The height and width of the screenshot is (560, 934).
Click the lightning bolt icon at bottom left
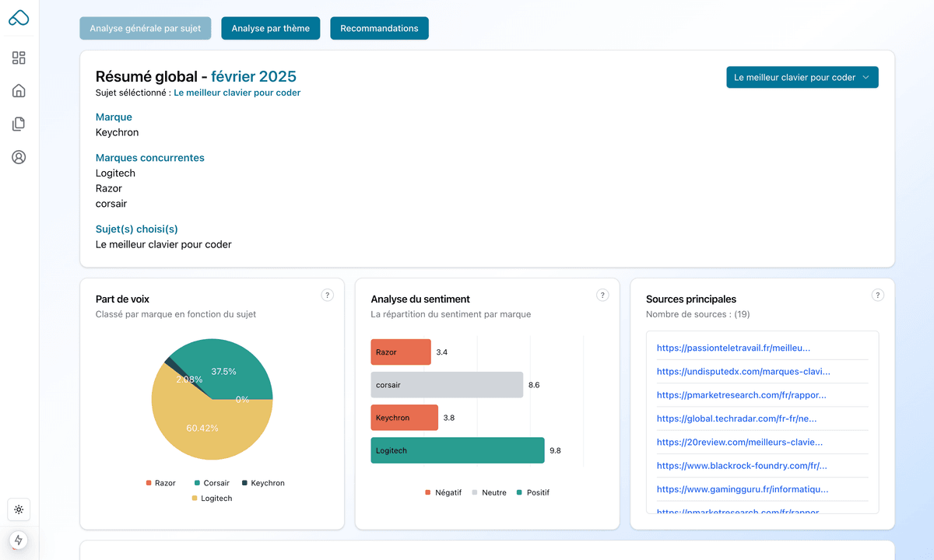point(18,540)
